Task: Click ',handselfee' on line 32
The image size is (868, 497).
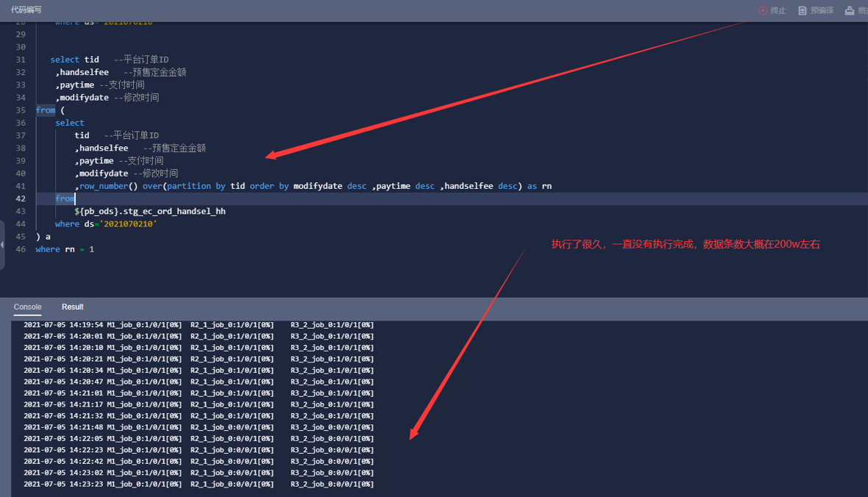Action: (82, 72)
